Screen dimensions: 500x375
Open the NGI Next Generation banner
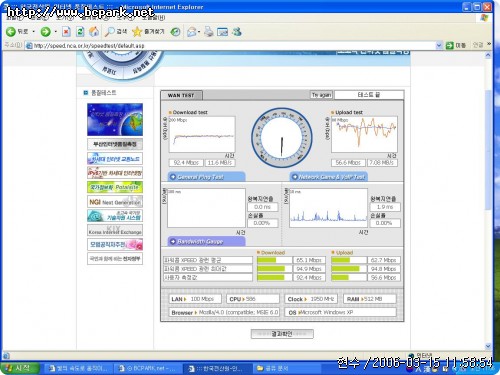click(115, 202)
